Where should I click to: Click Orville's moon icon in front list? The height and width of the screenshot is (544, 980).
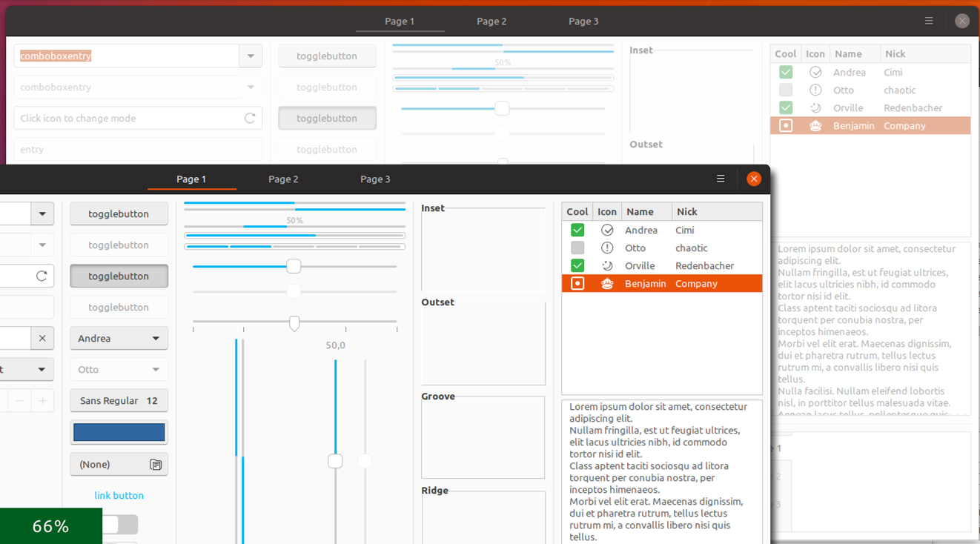pyautogui.click(x=607, y=265)
